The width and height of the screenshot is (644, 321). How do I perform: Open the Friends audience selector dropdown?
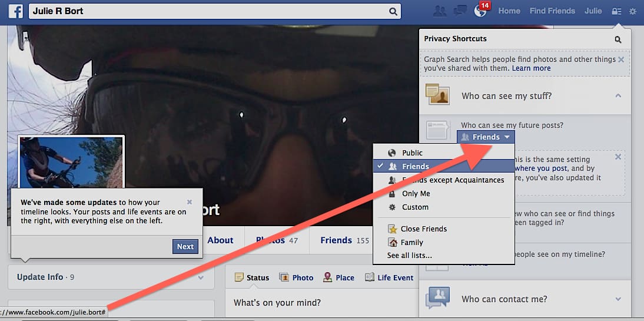pyautogui.click(x=486, y=137)
